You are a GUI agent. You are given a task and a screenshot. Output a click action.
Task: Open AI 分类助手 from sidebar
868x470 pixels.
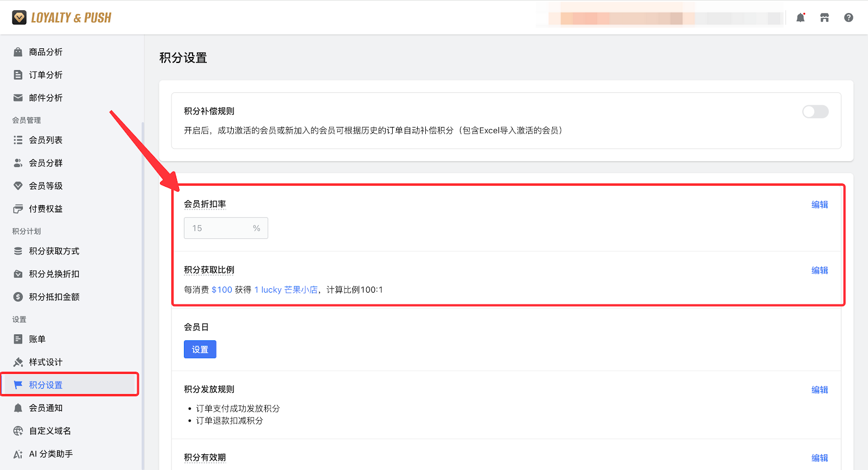pyautogui.click(x=50, y=454)
